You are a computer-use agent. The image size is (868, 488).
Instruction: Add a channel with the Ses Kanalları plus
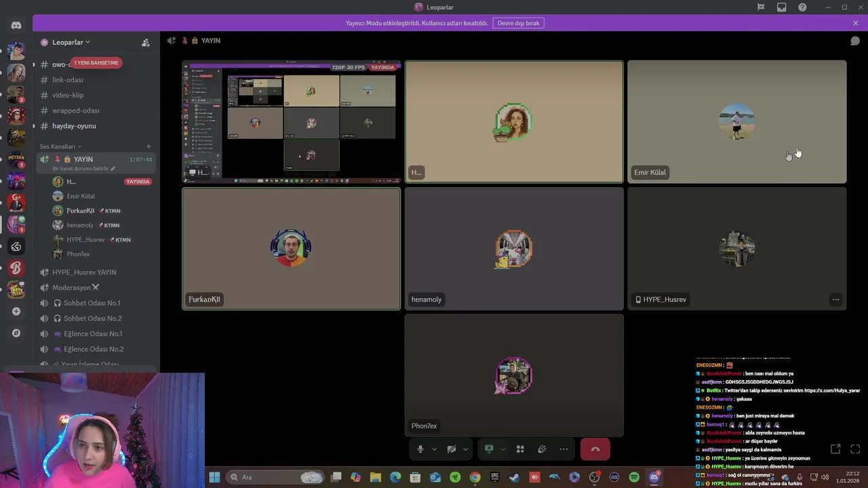[x=149, y=146]
